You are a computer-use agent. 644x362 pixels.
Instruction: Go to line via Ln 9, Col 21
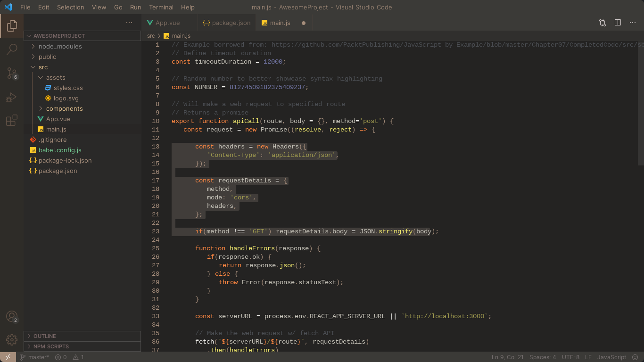(x=508, y=357)
